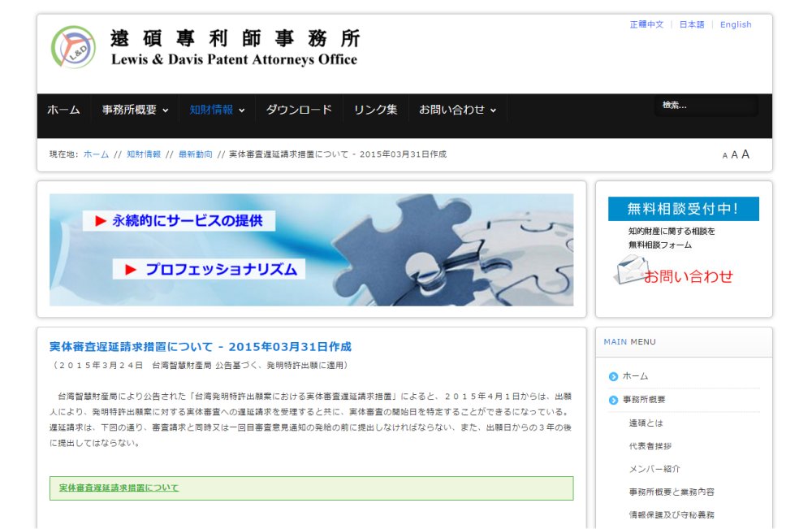The image size is (812, 529).
Task: Open the ダウンロード menu item
Action: [299, 110]
